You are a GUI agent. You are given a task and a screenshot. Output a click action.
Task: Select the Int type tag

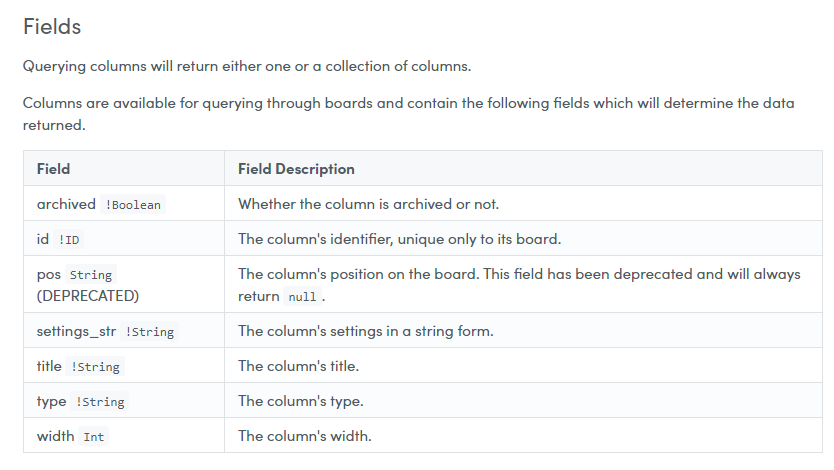94,437
